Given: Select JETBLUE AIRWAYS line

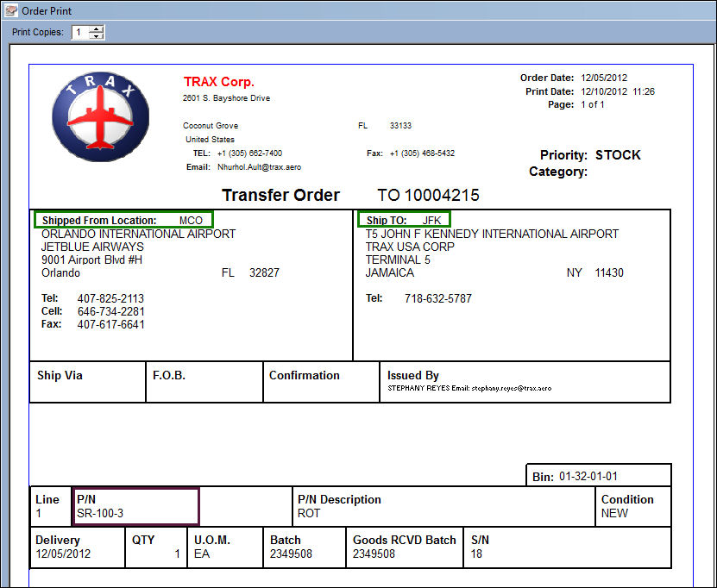Looking at the screenshot, I should coord(92,247).
